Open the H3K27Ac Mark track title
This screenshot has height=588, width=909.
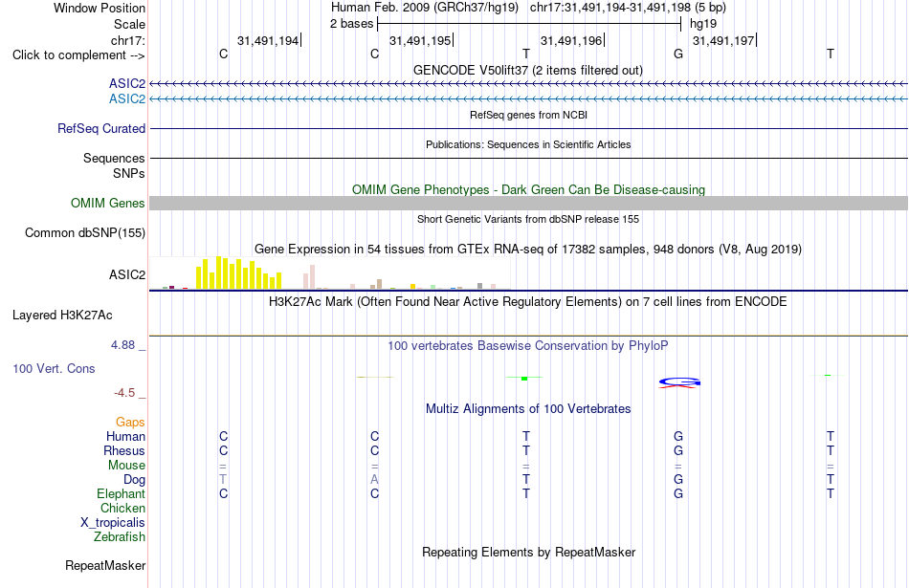(x=528, y=302)
